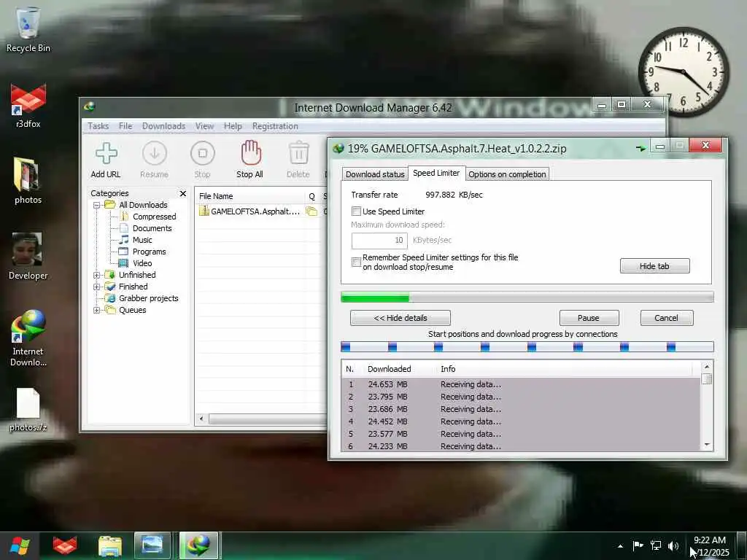Click the 9:22 AM taskbar clock
The image size is (747, 560).
(710, 545)
